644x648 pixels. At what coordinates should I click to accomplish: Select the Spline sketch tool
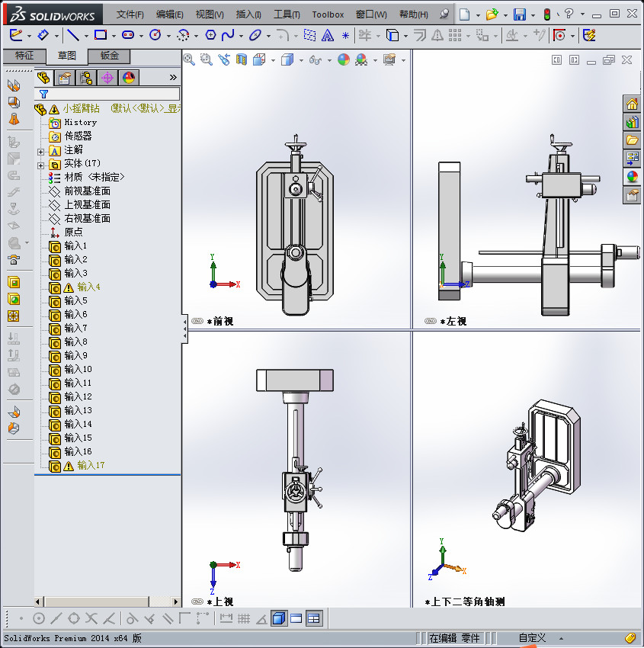228,36
